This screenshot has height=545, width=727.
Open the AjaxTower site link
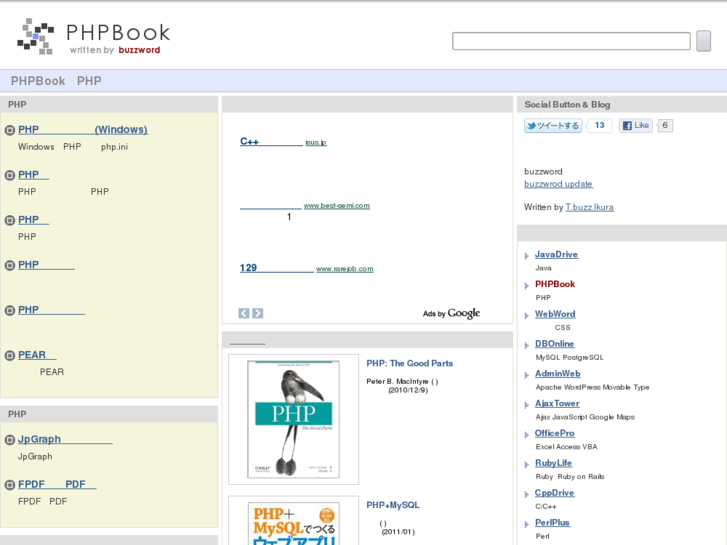click(557, 404)
